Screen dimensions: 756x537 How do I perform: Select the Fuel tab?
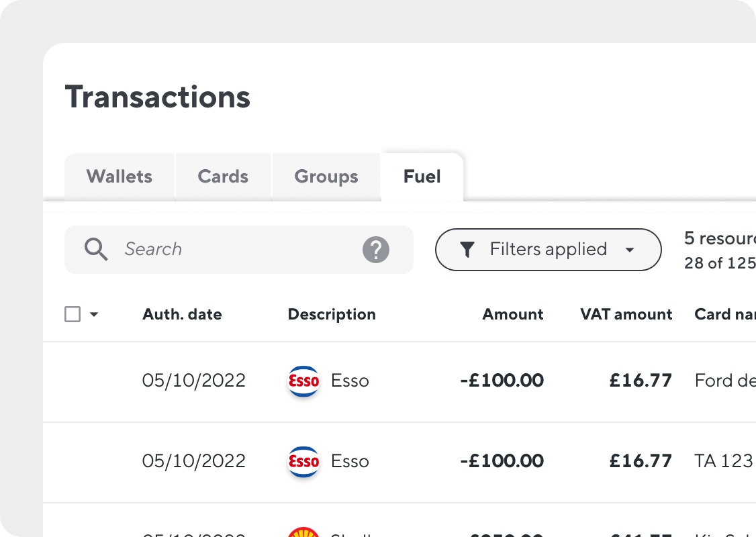point(422,177)
